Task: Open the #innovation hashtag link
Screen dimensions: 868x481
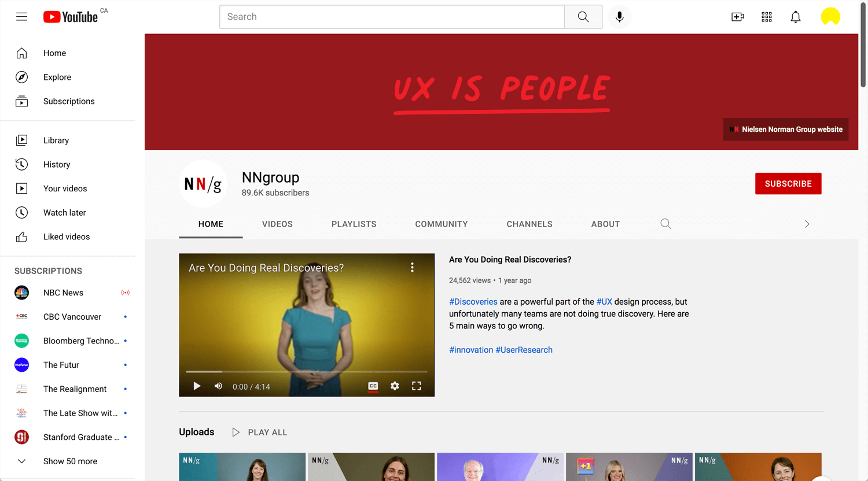Action: click(471, 350)
